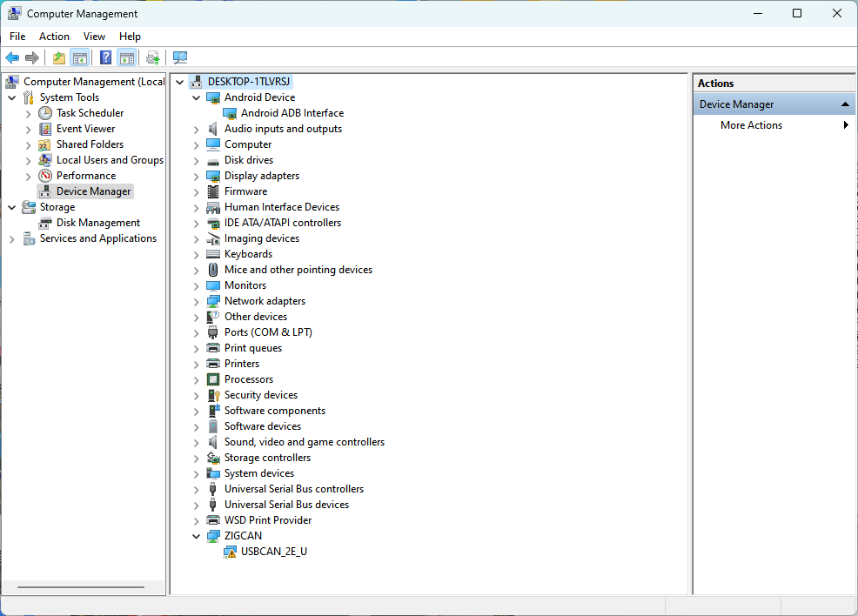The height and width of the screenshot is (616, 858).
Task: Select the IDE ATA/ATAPI controllers label
Action: coord(282,224)
